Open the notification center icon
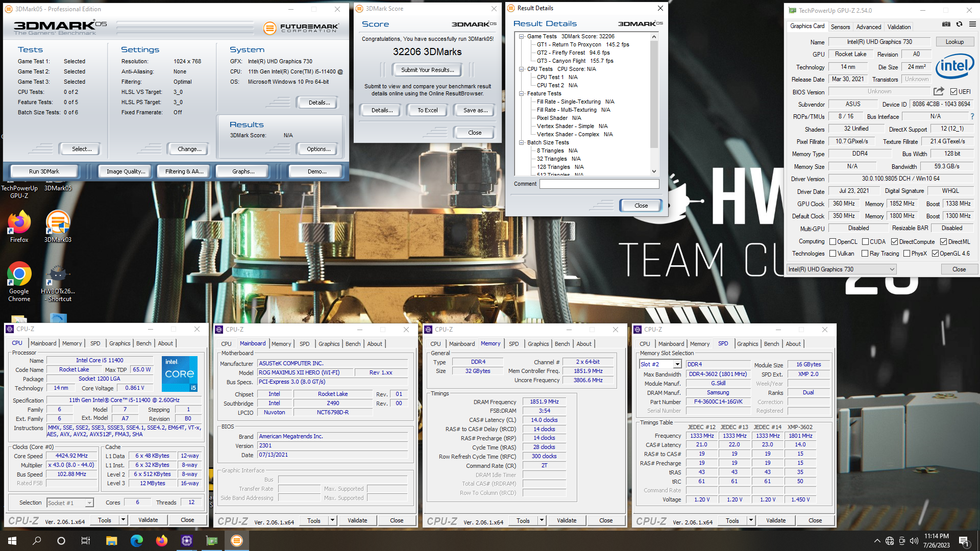The height and width of the screenshot is (551, 980). [x=964, y=541]
